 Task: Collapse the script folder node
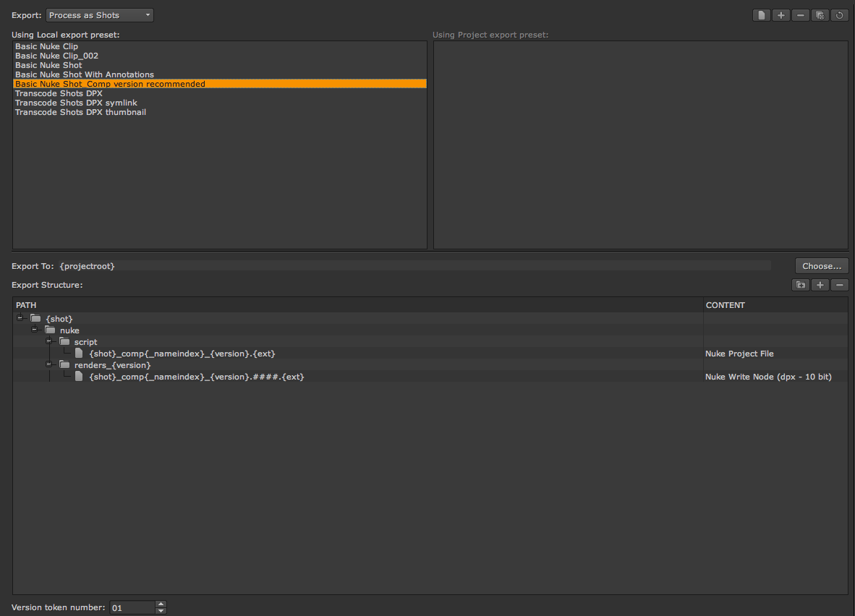pos(49,341)
